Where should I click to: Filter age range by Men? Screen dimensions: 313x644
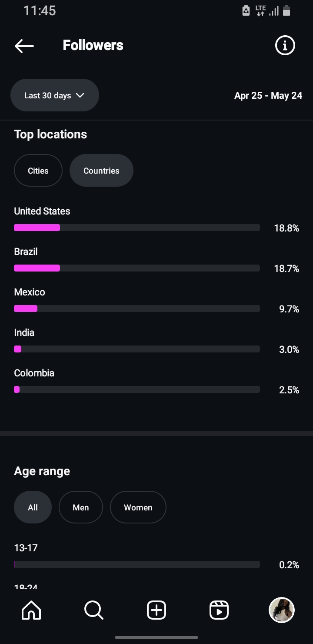tap(81, 507)
